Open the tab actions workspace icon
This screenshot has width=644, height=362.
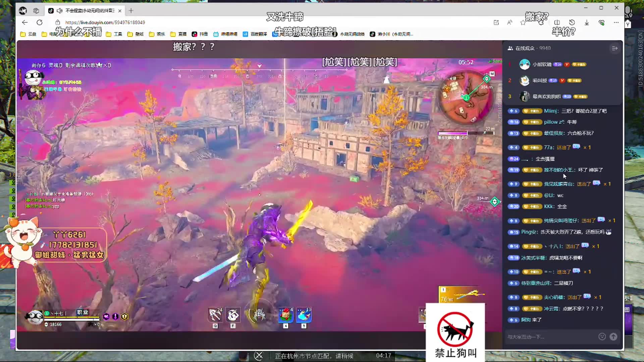(x=36, y=11)
